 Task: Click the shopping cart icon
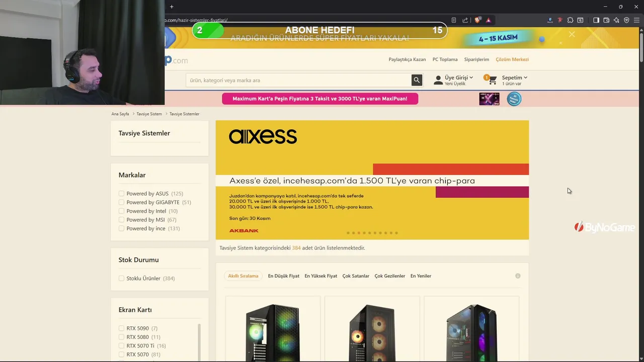pos(492,80)
